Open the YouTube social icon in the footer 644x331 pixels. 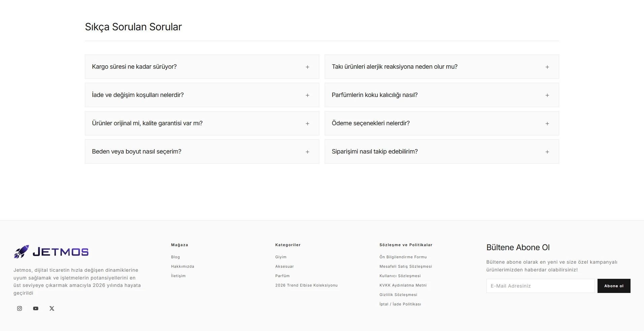coord(36,308)
